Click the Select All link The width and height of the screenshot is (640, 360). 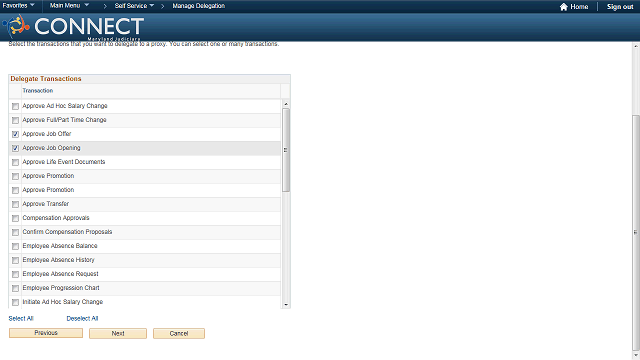point(21,318)
